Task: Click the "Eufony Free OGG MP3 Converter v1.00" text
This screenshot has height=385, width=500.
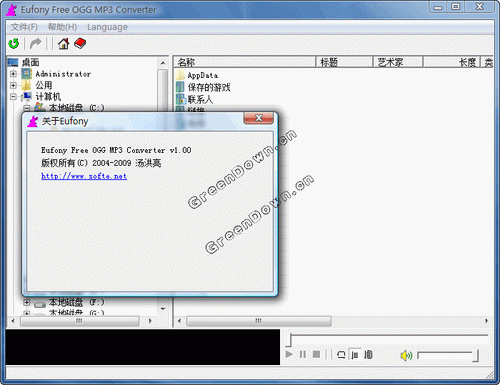Action: 116,150
